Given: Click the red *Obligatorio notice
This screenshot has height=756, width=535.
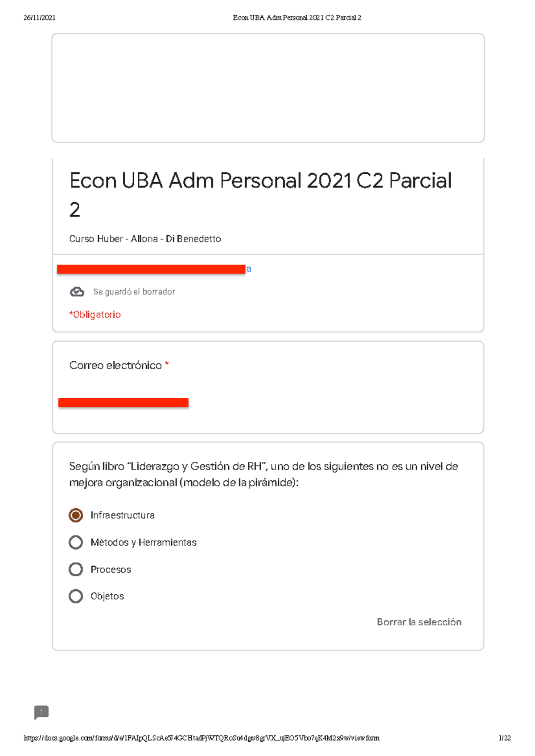Looking at the screenshot, I should (95, 315).
